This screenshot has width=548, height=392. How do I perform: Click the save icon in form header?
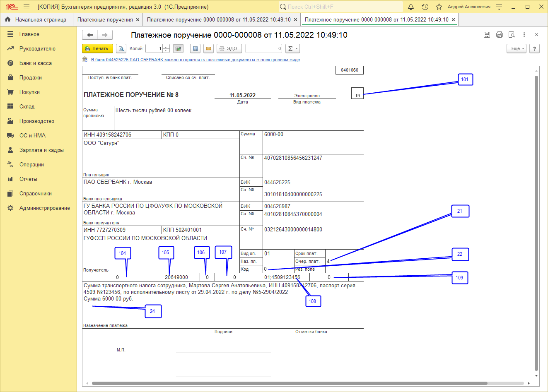click(x=487, y=35)
